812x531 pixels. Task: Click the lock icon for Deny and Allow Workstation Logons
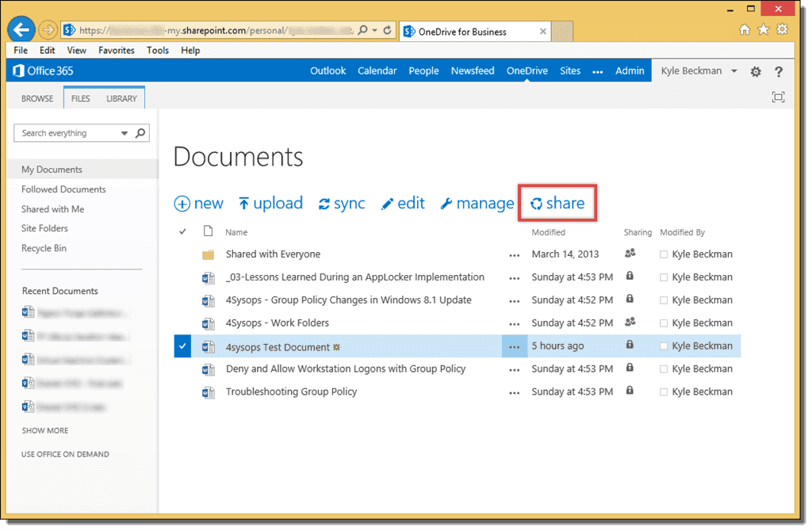click(630, 368)
